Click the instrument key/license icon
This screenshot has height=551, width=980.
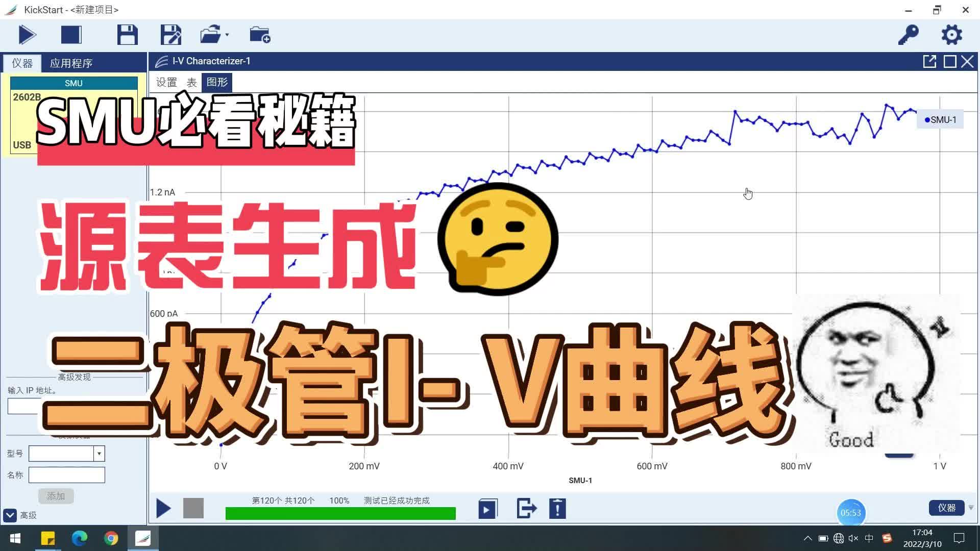[910, 34]
